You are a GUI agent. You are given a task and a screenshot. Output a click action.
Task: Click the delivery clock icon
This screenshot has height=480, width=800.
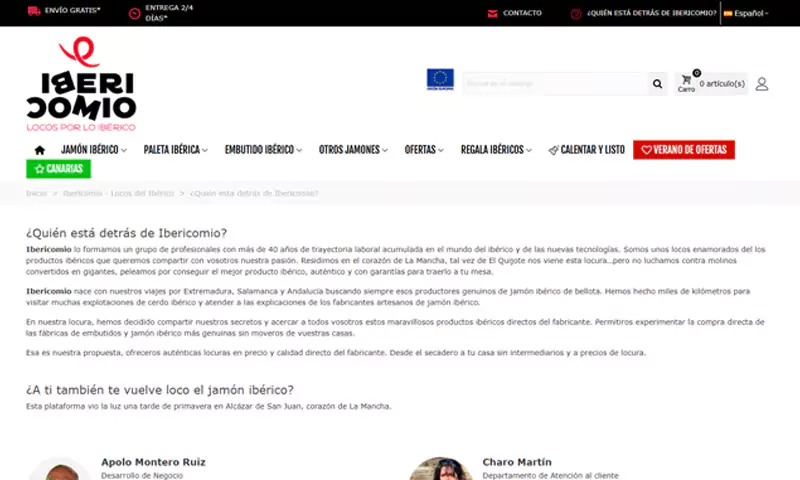135,14
